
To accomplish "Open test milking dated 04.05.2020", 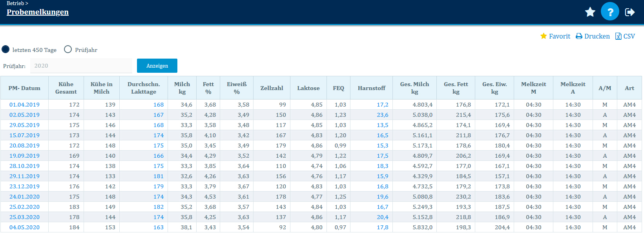I will [x=24, y=227].
